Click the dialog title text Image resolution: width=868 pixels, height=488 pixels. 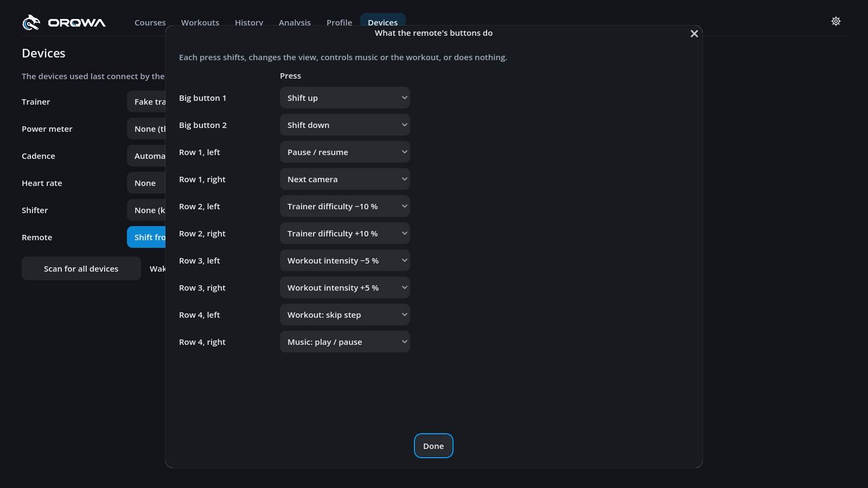(x=433, y=33)
